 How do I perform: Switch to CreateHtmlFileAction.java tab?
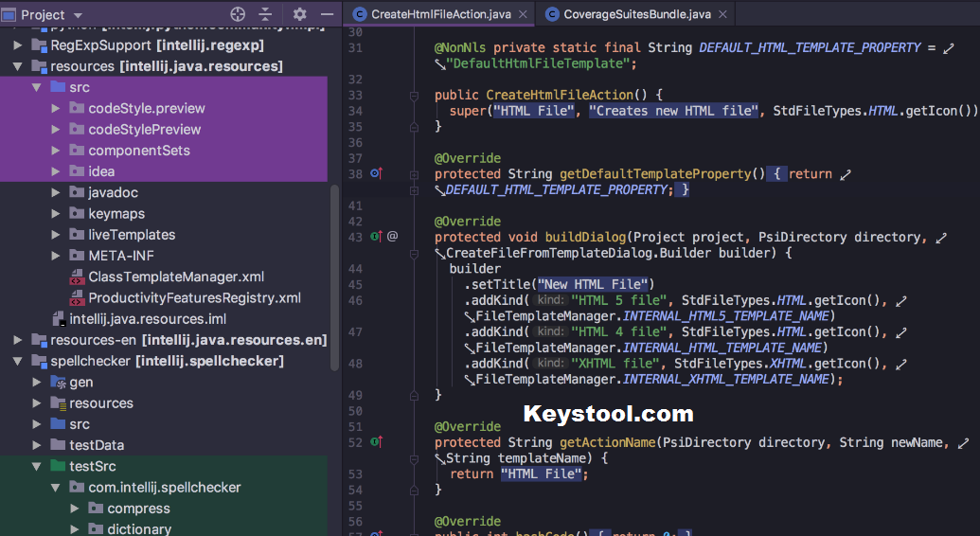(440, 14)
